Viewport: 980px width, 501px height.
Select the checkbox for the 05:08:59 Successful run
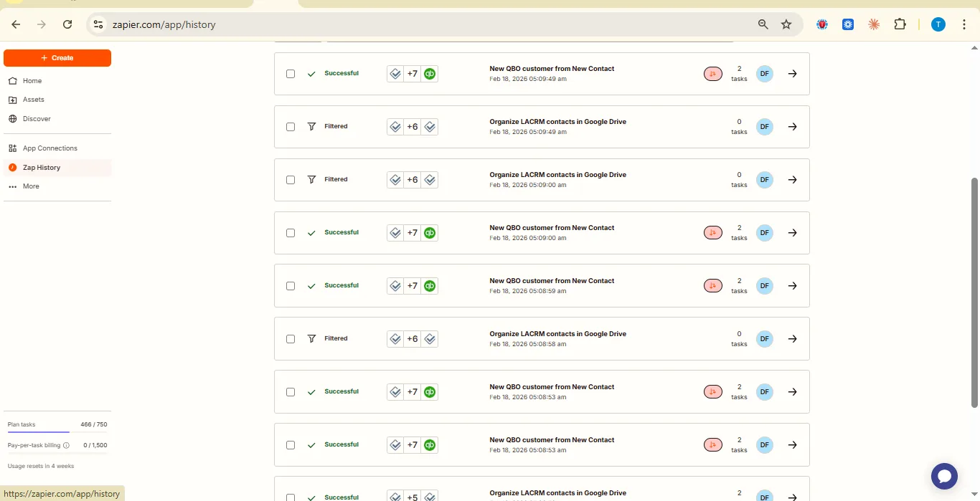(x=291, y=286)
